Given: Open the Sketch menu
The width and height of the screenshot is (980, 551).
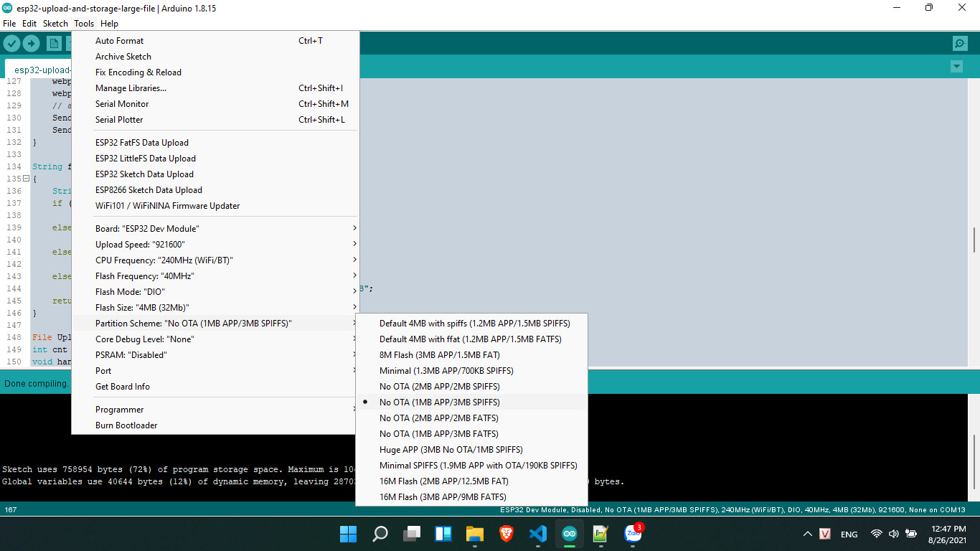Looking at the screenshot, I should coord(55,24).
